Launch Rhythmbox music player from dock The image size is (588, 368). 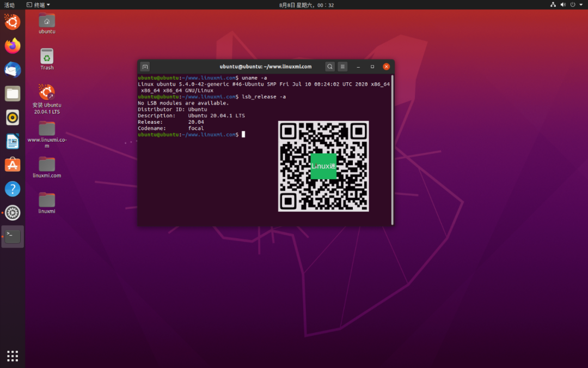tap(13, 118)
